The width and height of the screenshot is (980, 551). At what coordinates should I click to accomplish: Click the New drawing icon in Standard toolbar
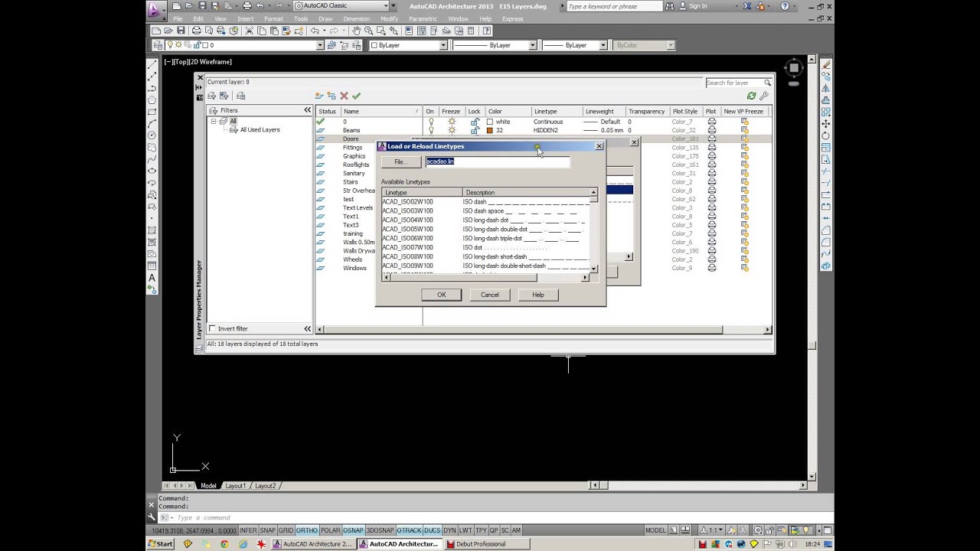tap(156, 31)
